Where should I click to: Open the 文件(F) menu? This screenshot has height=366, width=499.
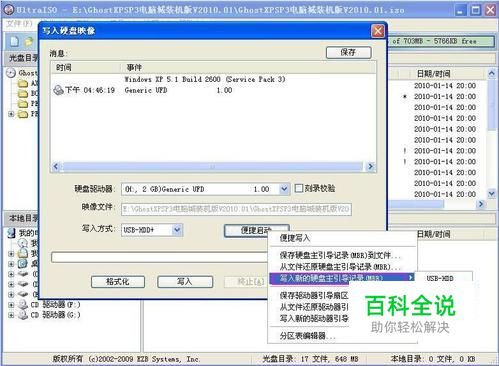click(19, 23)
